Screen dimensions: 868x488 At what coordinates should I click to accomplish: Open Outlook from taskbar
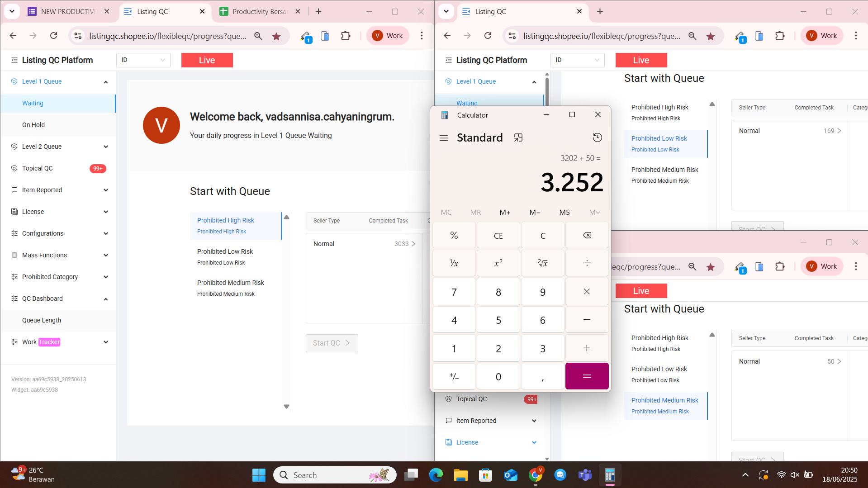(510, 475)
